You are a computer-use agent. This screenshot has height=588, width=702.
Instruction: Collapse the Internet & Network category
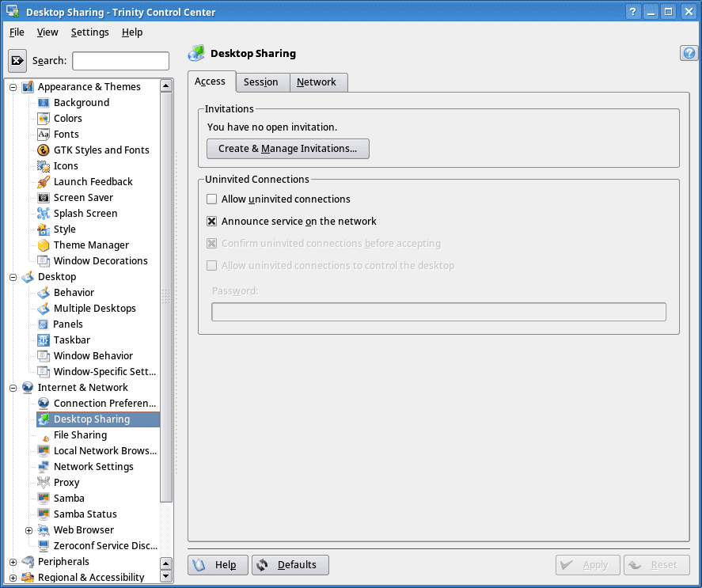(13, 388)
